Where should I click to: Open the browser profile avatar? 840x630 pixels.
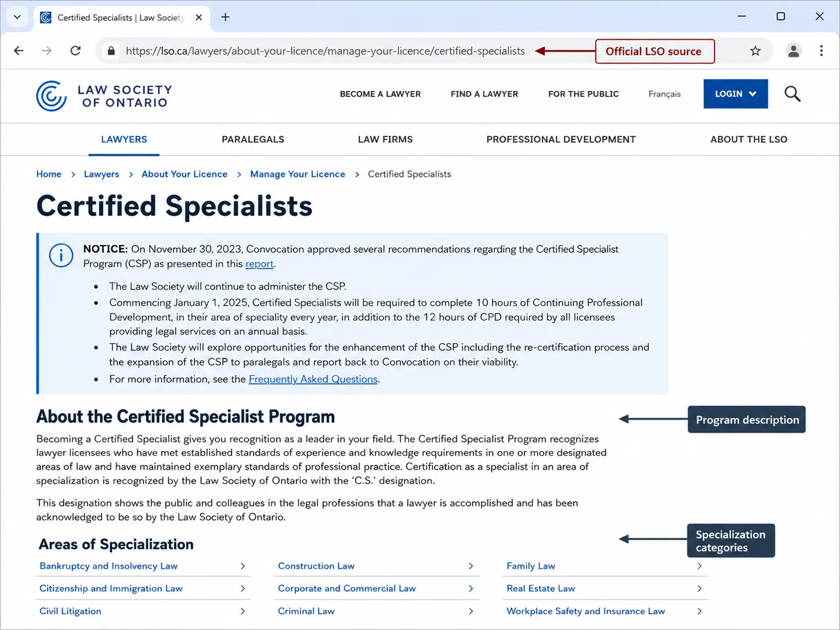pyautogui.click(x=794, y=51)
